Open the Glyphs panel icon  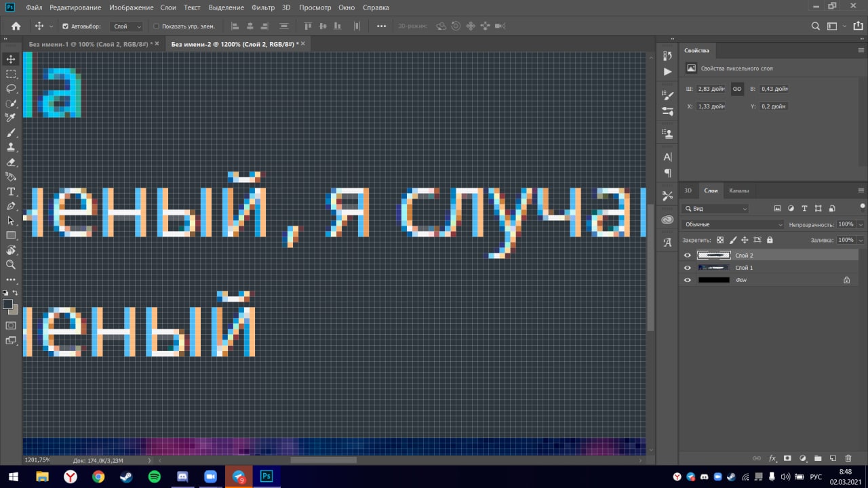(x=667, y=242)
